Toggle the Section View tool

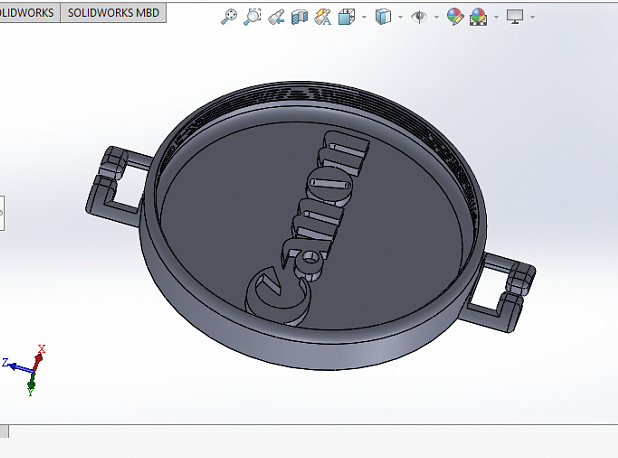(x=298, y=17)
